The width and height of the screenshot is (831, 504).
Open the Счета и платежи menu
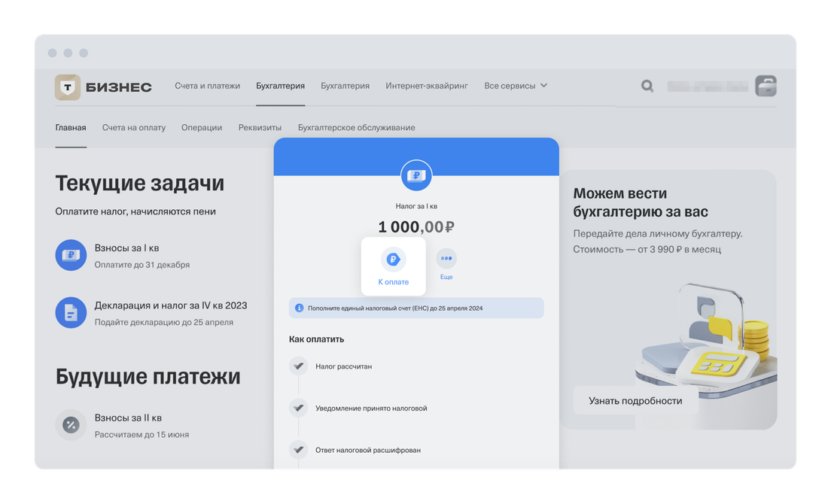[207, 86]
